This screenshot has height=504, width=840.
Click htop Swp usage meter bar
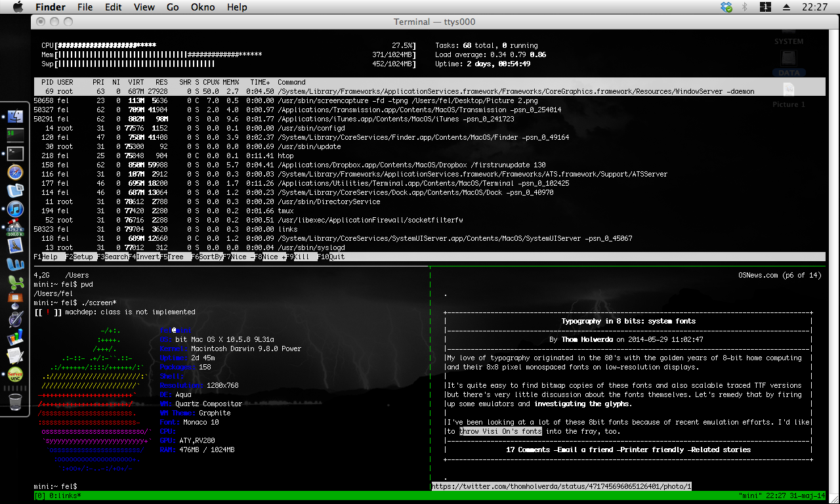(228, 64)
